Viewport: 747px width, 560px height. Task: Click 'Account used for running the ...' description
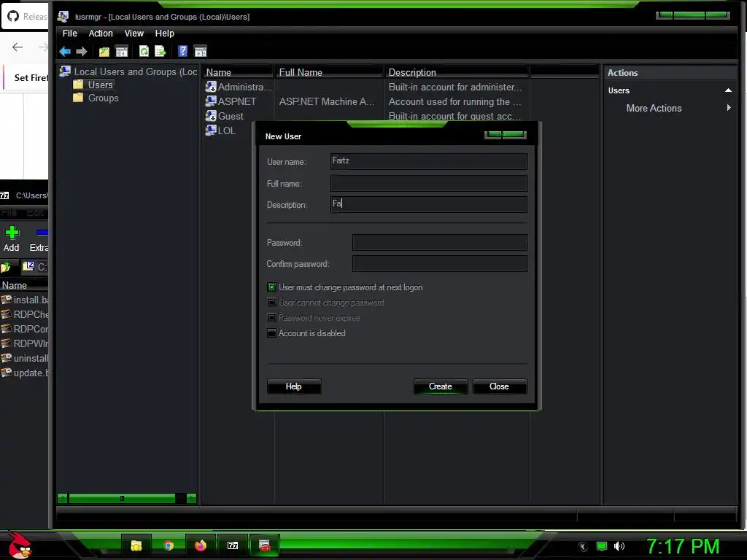coord(454,101)
